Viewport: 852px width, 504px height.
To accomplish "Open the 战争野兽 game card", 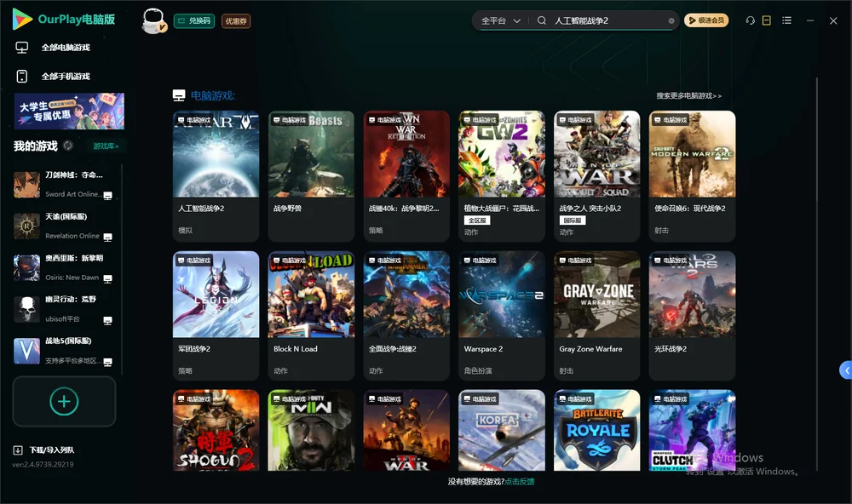I will click(x=311, y=176).
